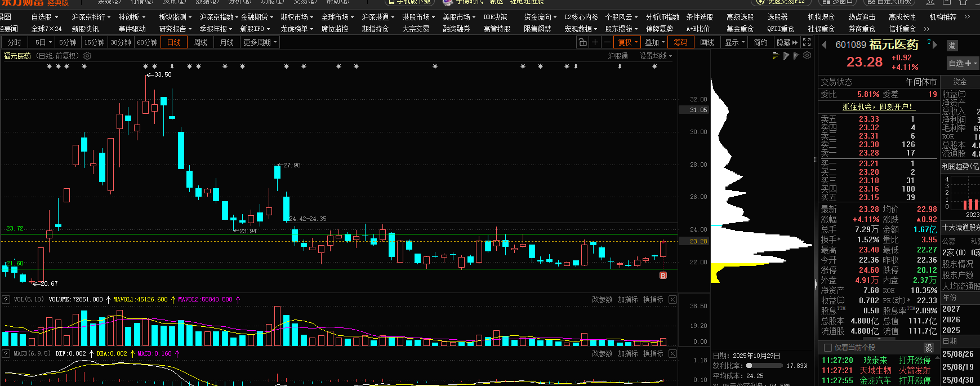The width and height of the screenshot is (980, 386).
Task: Click VOL panel 改参数 link
Action: click(x=602, y=299)
